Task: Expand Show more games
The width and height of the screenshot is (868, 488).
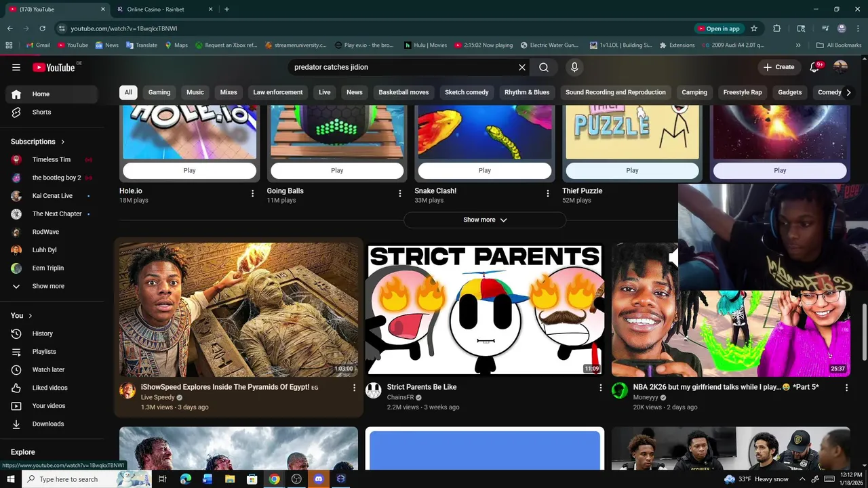Action: pyautogui.click(x=485, y=220)
